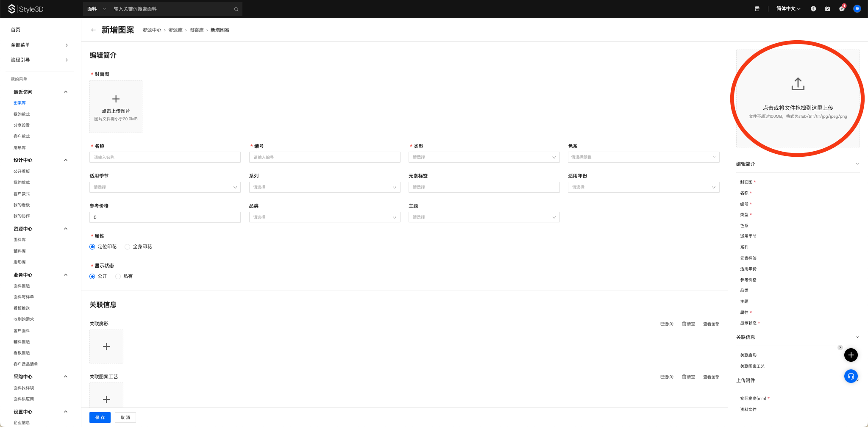The height and width of the screenshot is (427, 868).
Task: Click the upload arrow icon in drop zone
Action: click(798, 84)
